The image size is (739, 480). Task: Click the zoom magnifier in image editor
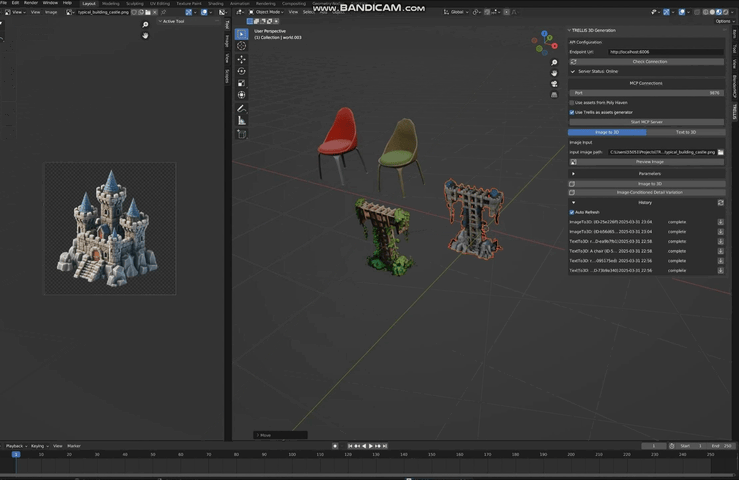pyautogui.click(x=145, y=25)
